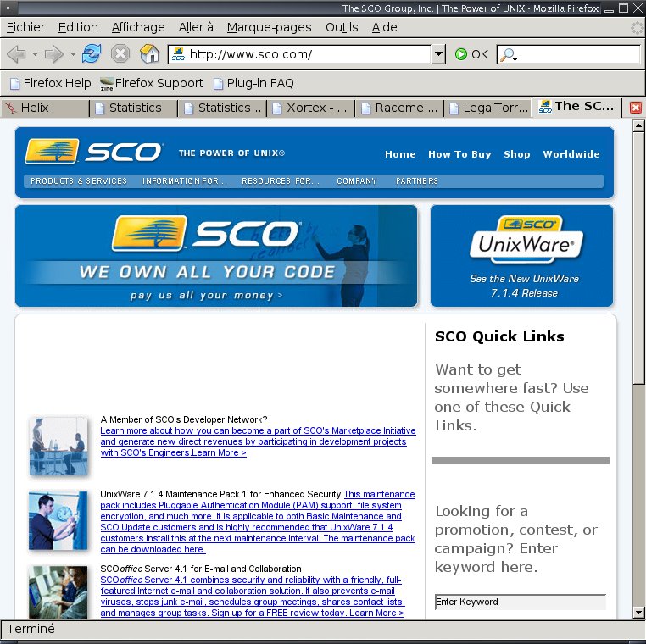Click the WE OWN ALL YOUR CODE banner
The image size is (646, 644).
(x=207, y=272)
